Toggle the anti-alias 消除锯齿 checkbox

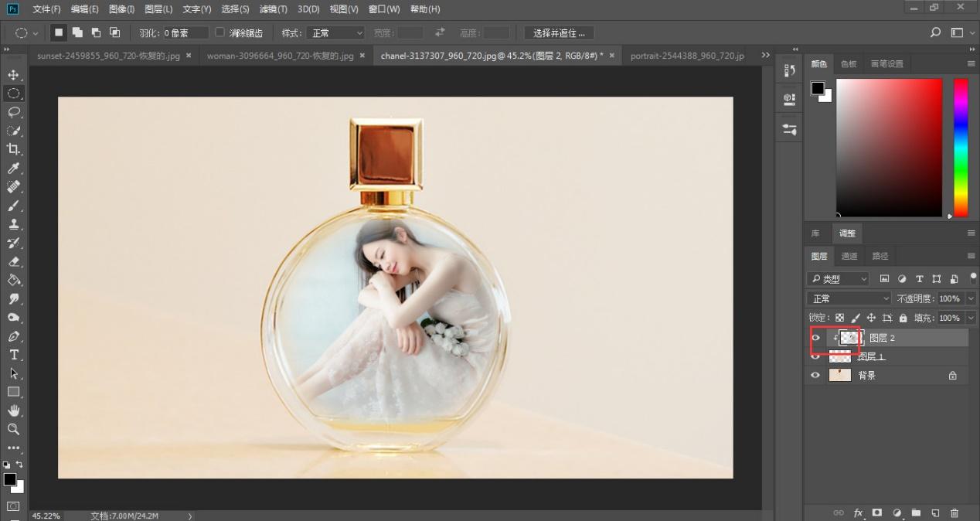click(219, 32)
